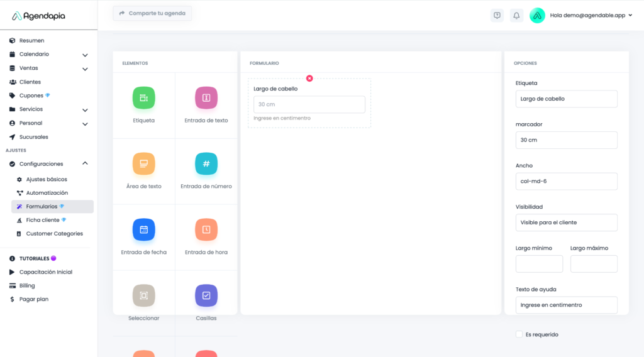
Task: Click the Seleccionar element icon
Action: point(143,295)
